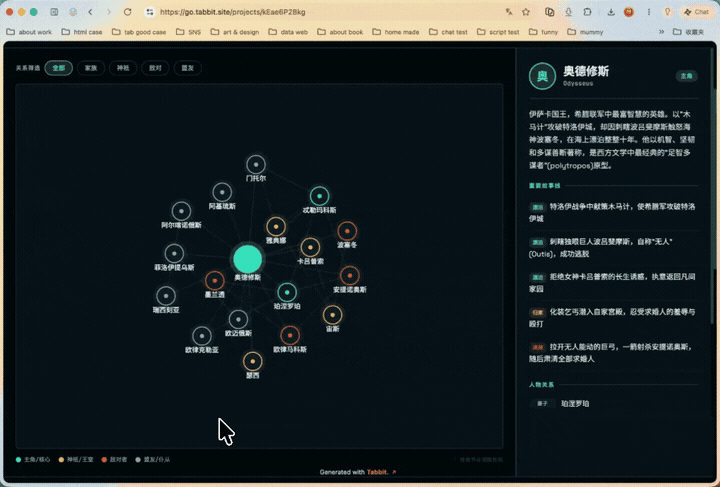Click the 奥德修斯 center node
Screen dimensions: 720x487
(x=248, y=259)
